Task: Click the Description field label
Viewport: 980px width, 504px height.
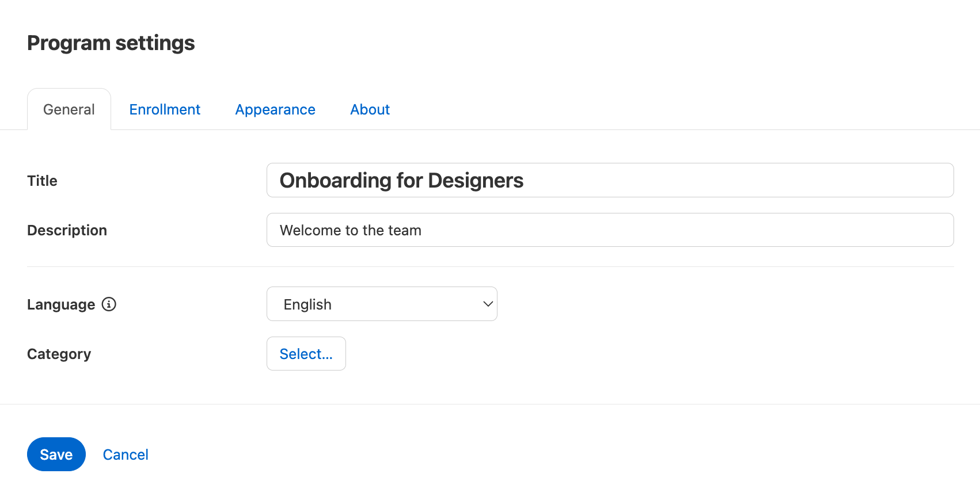Action: [67, 230]
